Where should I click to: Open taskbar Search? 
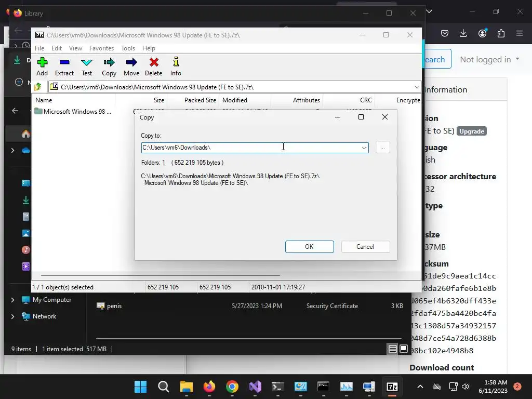(x=164, y=387)
